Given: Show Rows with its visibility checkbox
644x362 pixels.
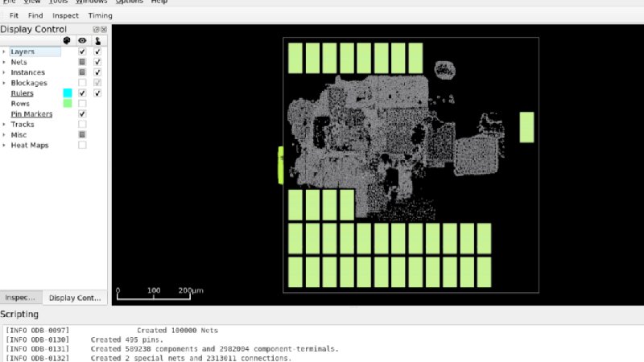Looking at the screenshot, I should [82, 103].
